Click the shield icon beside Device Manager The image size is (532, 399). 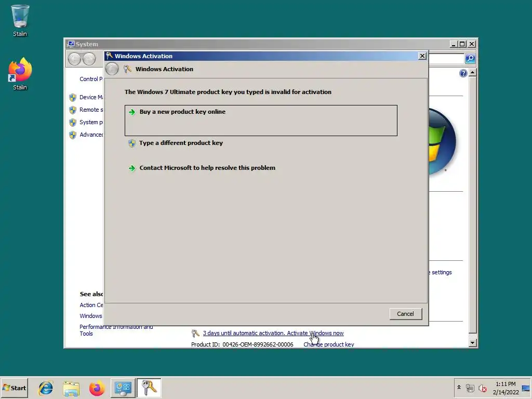pyautogui.click(x=73, y=98)
